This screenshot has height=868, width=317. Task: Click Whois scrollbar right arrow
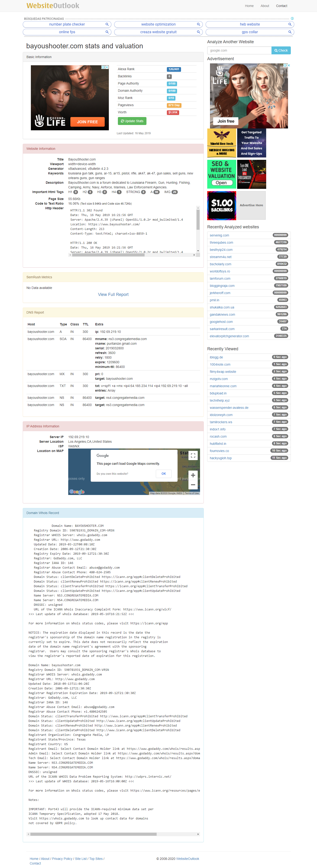[x=198, y=834]
